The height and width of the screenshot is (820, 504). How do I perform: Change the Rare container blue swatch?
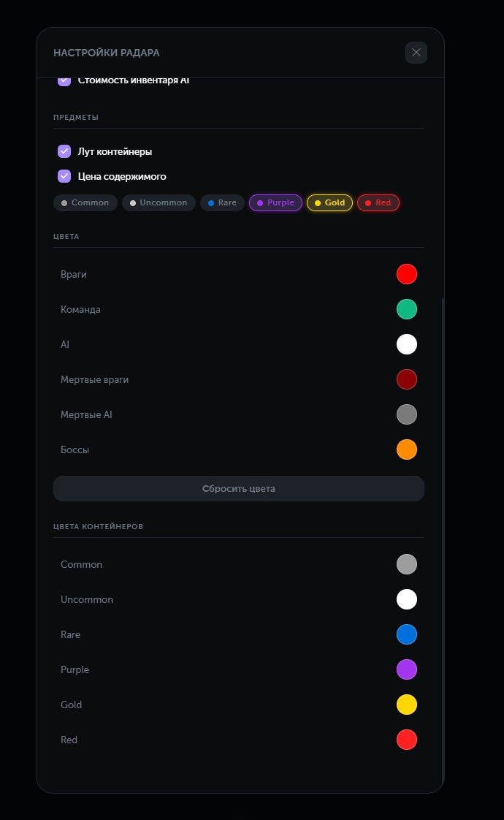[407, 634]
